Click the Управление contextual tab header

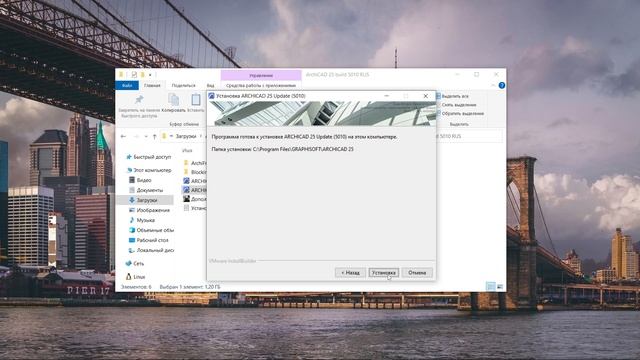pyautogui.click(x=261, y=75)
